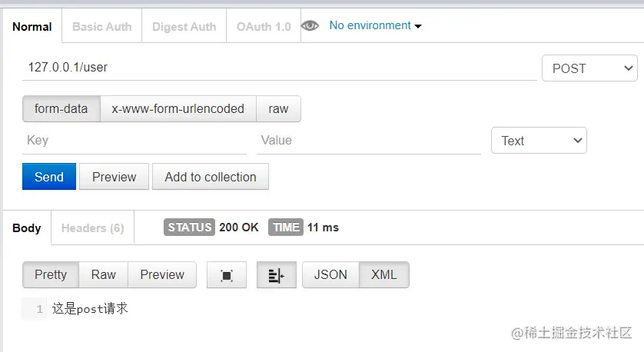The height and width of the screenshot is (352, 644).
Task: Switch to the Normal tab
Action: click(x=32, y=27)
